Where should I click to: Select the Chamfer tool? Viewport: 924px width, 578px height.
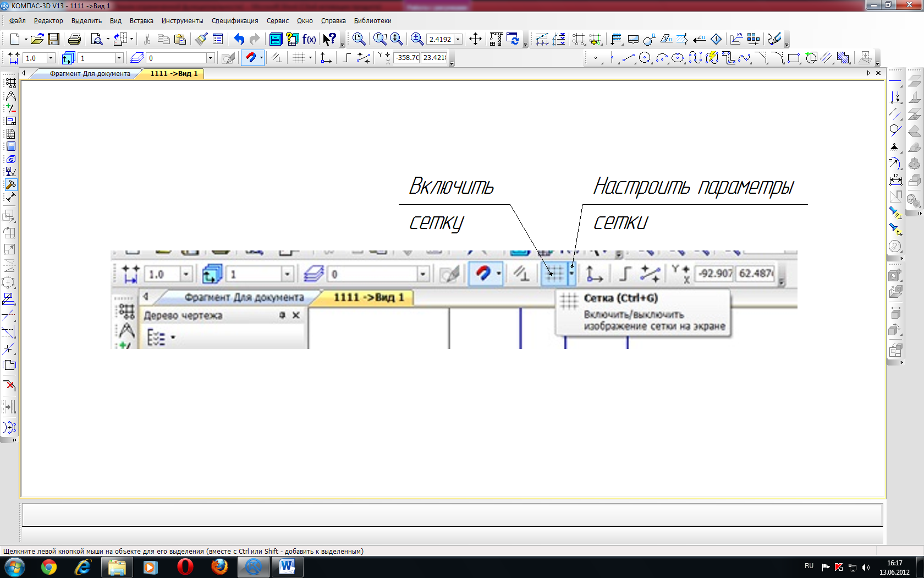click(761, 57)
